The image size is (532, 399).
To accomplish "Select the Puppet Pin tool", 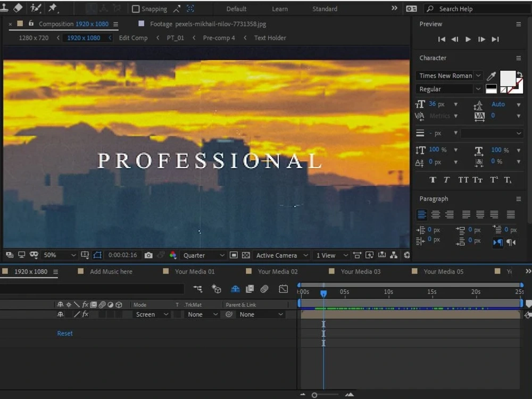I will (x=53, y=8).
